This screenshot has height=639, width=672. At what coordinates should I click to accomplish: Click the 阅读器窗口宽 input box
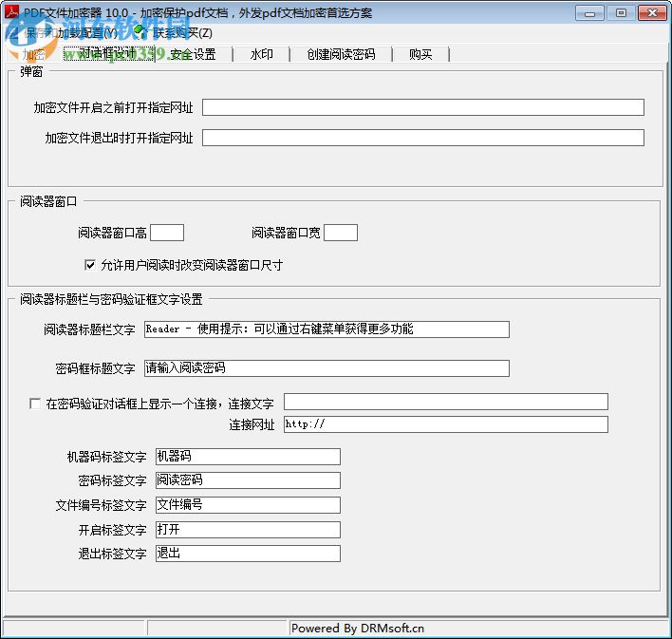pyautogui.click(x=341, y=233)
